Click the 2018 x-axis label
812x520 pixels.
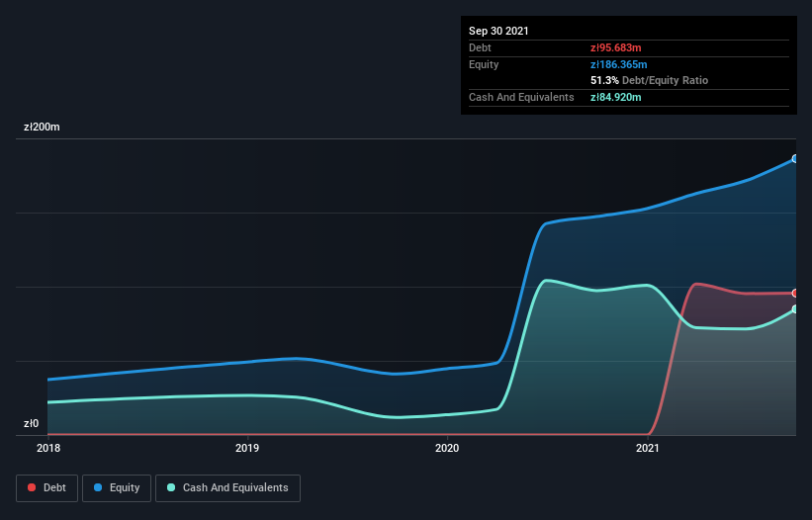[48, 448]
